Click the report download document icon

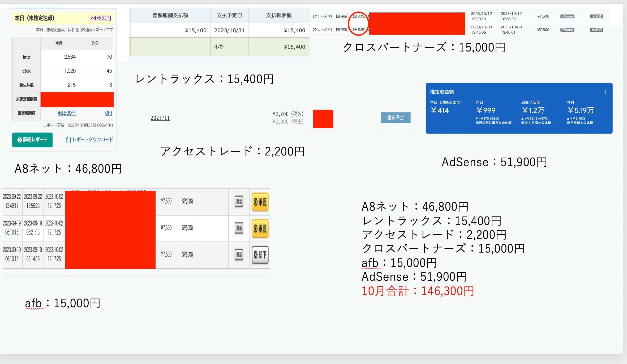pos(68,140)
